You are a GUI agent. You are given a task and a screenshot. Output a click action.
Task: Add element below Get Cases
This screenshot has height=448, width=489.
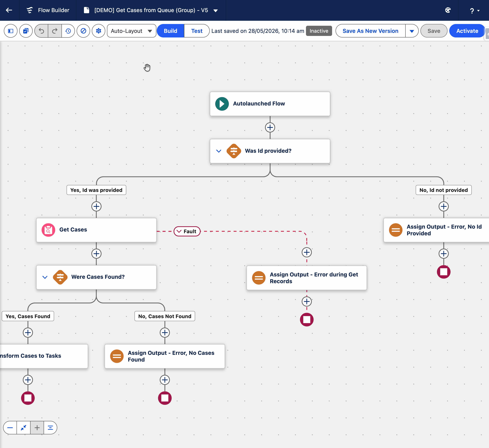(x=96, y=253)
